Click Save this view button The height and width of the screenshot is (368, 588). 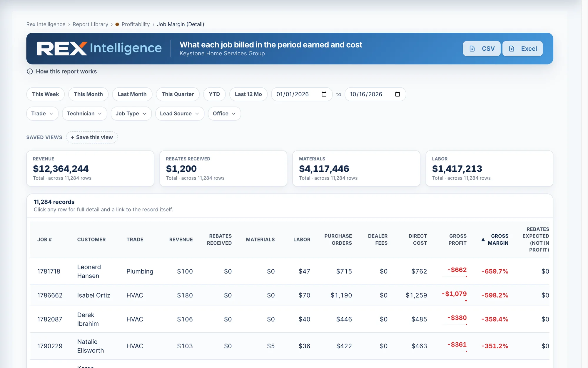(x=92, y=137)
